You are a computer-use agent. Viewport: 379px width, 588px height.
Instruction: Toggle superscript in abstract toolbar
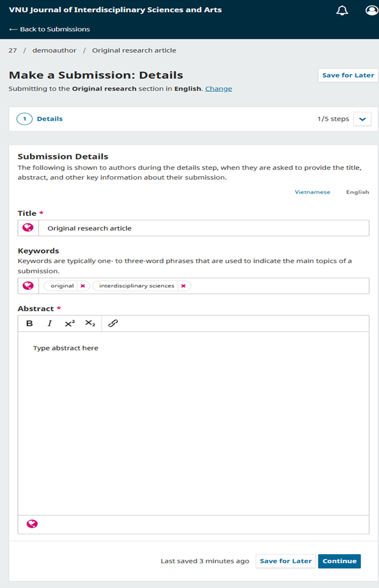tap(70, 323)
